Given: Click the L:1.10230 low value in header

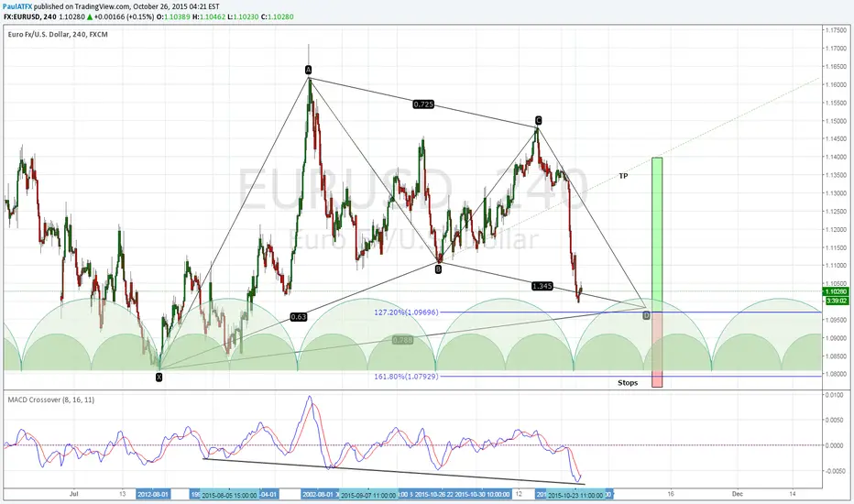Looking at the screenshot, I should click(x=244, y=16).
